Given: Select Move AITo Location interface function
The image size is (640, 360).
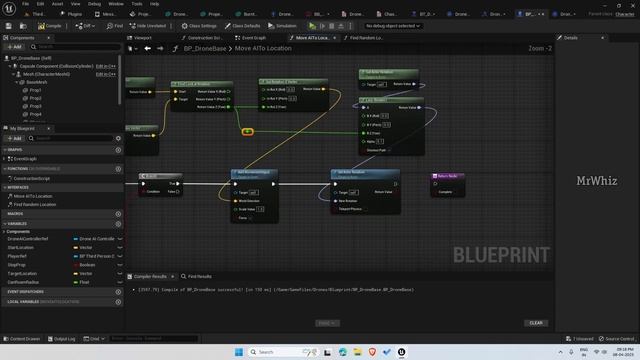Looking at the screenshot, I should pos(33,196).
